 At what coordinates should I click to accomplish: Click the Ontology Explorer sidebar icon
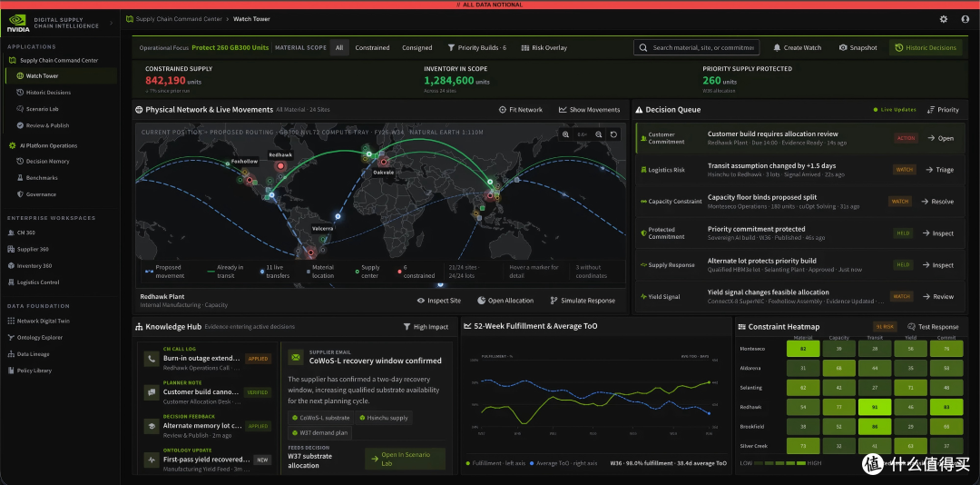pos(11,337)
